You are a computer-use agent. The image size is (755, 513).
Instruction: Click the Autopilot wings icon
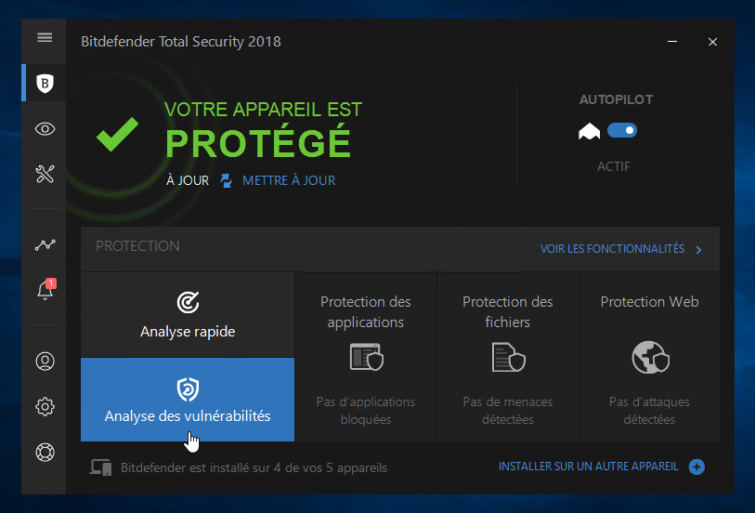pos(589,131)
